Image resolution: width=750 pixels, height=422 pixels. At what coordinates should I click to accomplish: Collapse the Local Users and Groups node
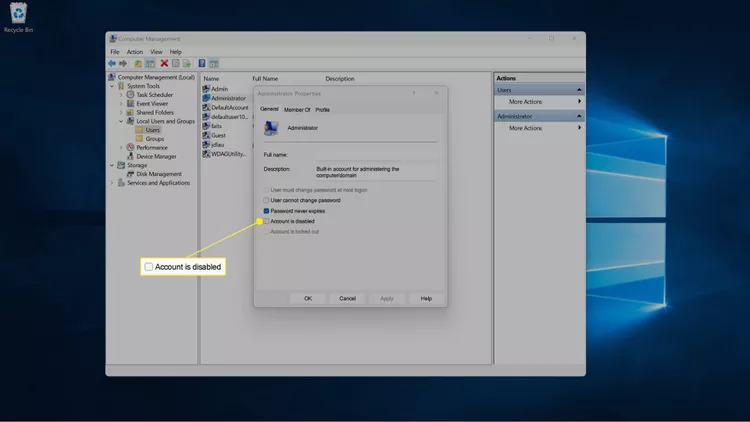pos(121,121)
